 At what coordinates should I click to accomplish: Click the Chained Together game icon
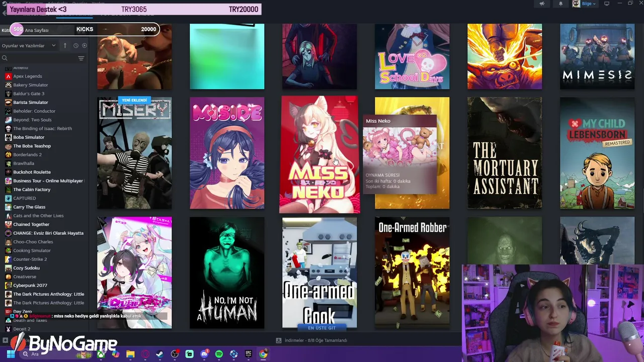8,224
